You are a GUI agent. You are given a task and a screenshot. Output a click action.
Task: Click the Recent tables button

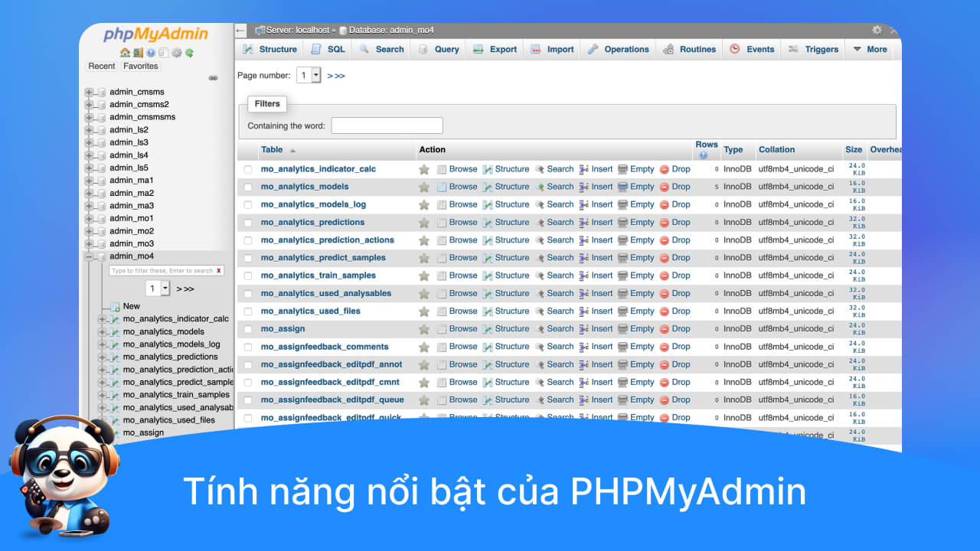tap(101, 67)
